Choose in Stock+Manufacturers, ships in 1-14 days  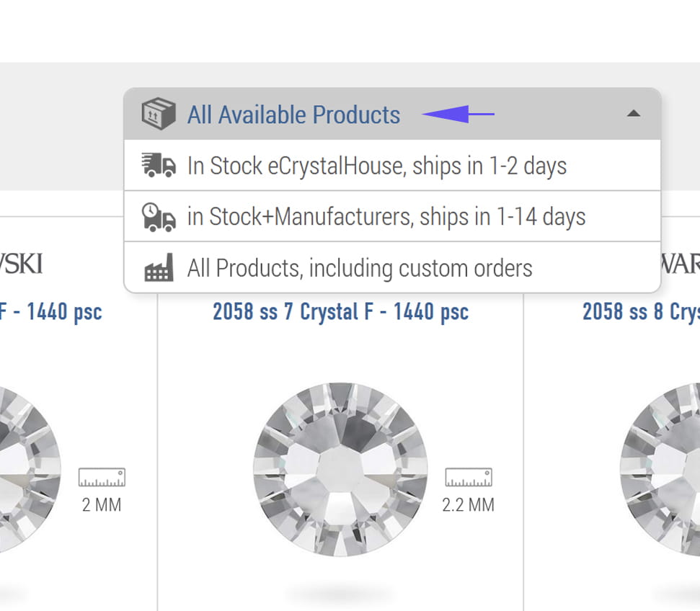392,216
